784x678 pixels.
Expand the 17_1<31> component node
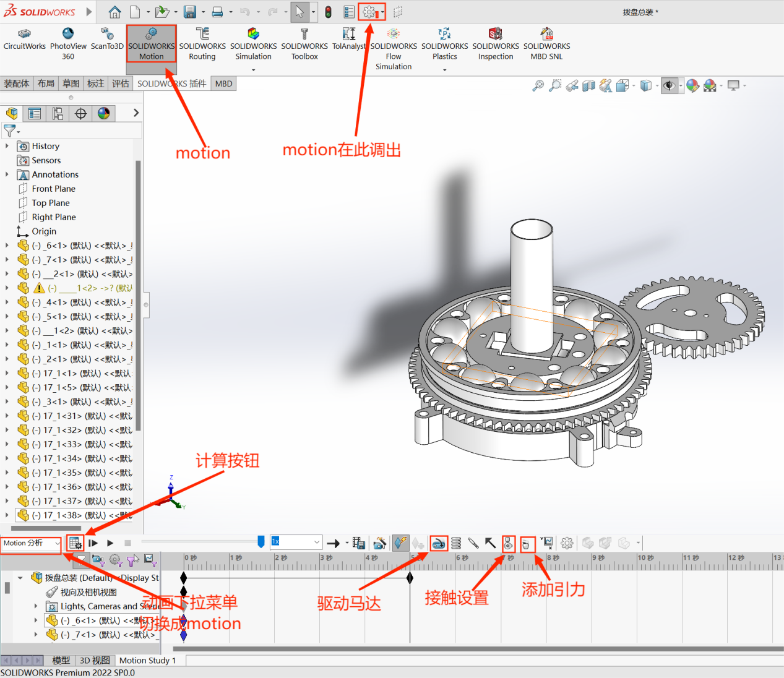point(7,416)
